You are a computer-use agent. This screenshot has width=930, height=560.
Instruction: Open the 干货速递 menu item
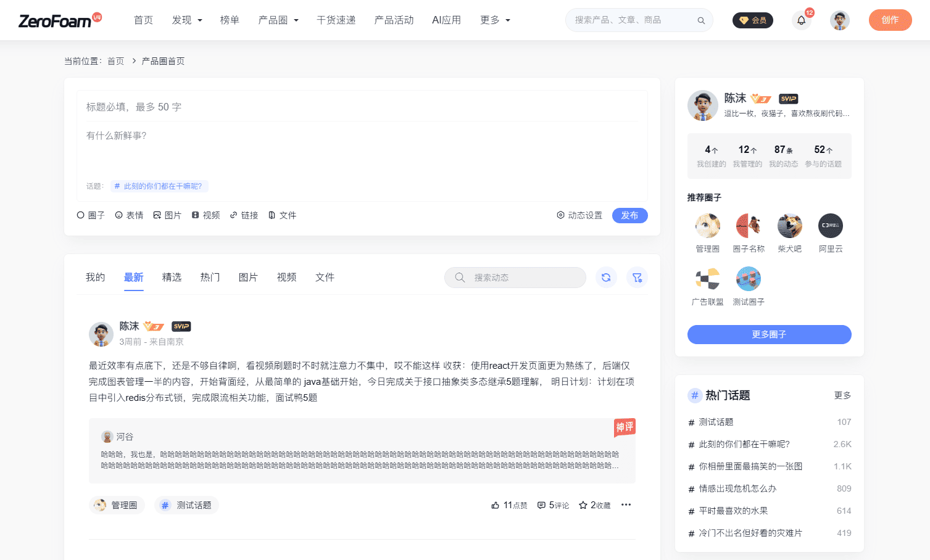(336, 20)
